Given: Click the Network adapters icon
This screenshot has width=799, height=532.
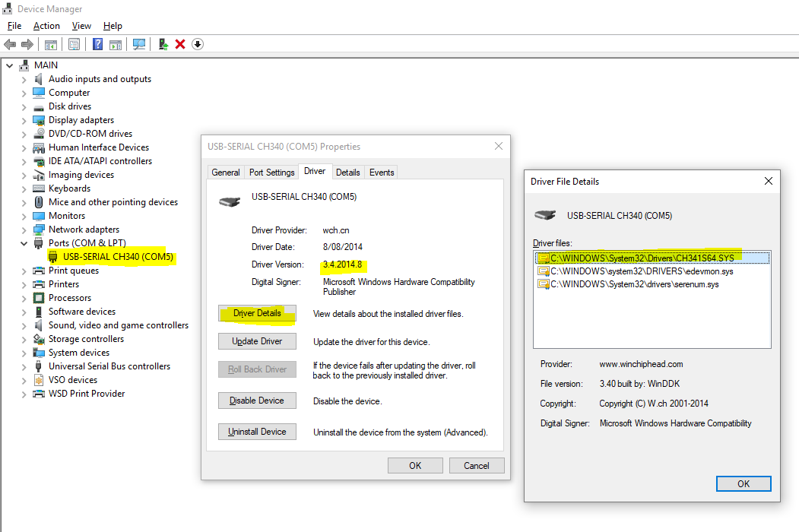Looking at the screenshot, I should point(39,230).
